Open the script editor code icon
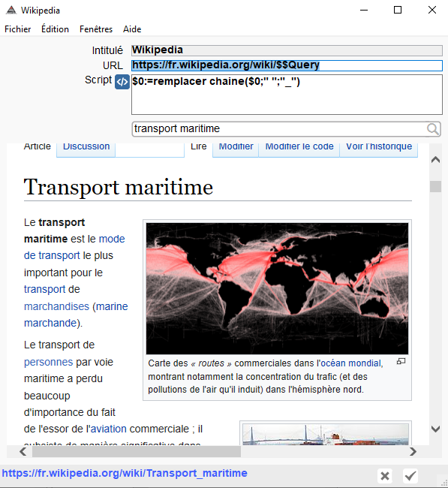Image resolution: width=448 pixels, height=488 pixels. pyautogui.click(x=122, y=82)
